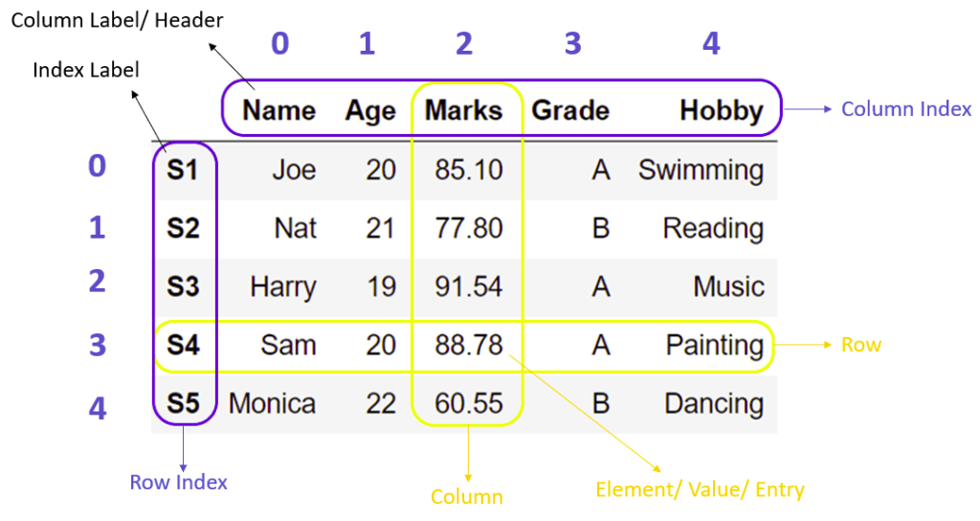Click the Hobby column header
980x521 pixels.
(x=721, y=111)
